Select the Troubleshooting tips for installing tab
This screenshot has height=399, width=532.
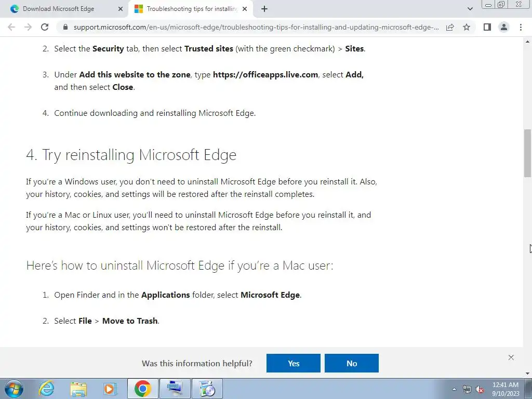191,9
